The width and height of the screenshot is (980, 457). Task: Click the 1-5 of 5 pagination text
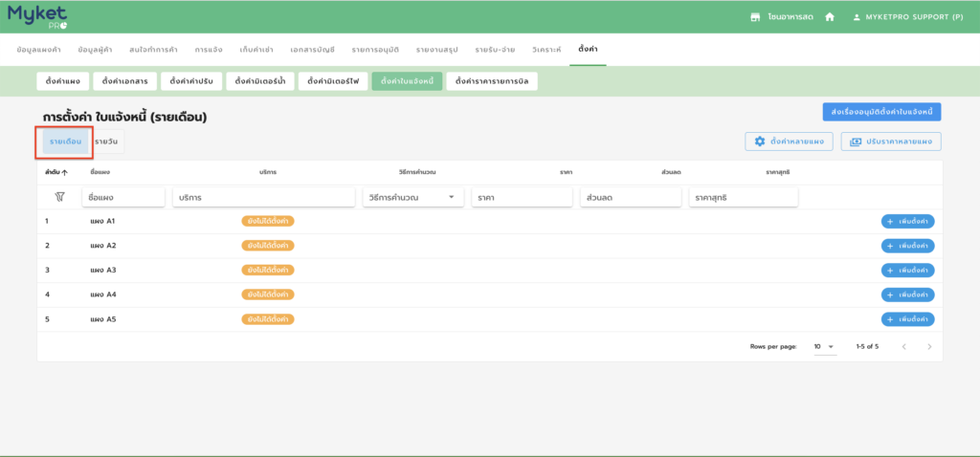point(867,346)
